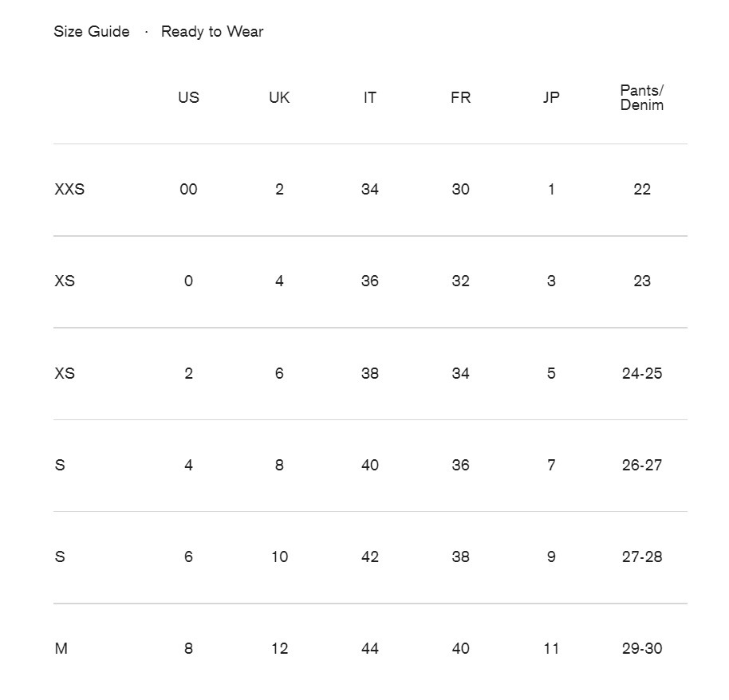Click the IT size 44 cell
This screenshot has width=729, height=700.
[369, 648]
